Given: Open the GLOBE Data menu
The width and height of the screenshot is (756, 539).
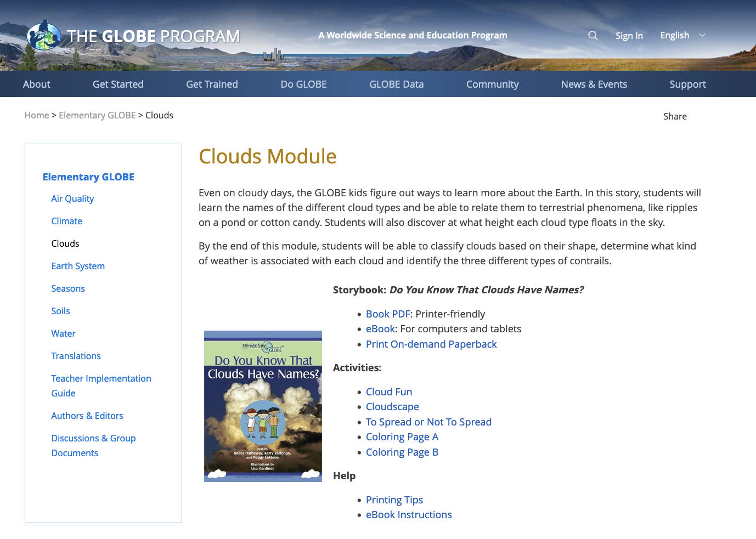Looking at the screenshot, I should pyautogui.click(x=396, y=84).
